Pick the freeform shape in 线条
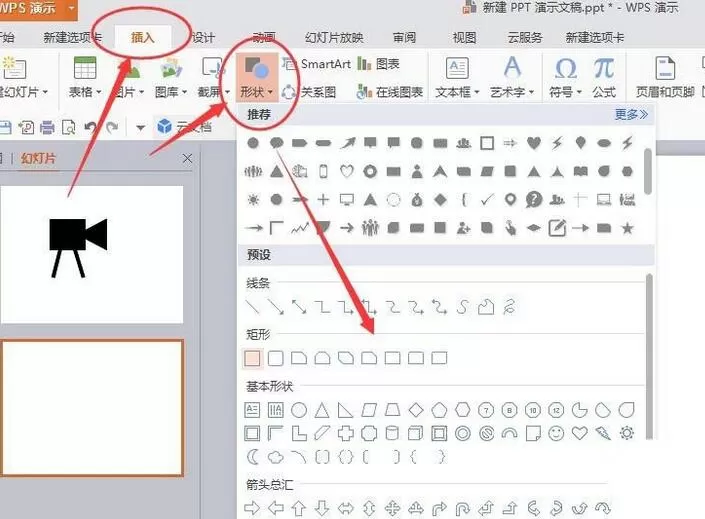The image size is (705, 519). pos(486,307)
